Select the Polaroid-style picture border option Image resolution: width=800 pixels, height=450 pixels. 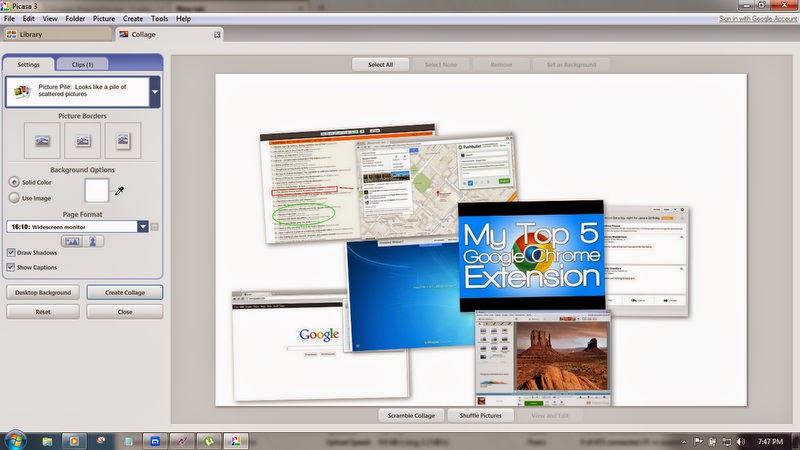[123, 141]
